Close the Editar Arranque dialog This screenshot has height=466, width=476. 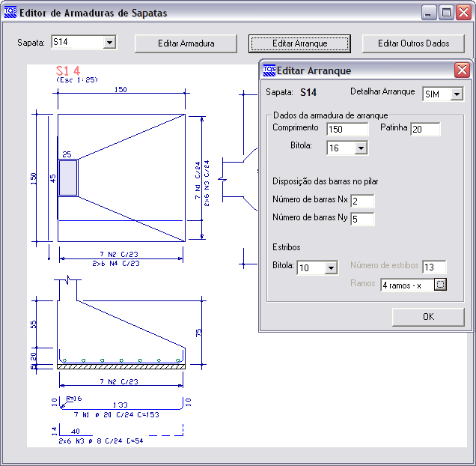(x=462, y=70)
